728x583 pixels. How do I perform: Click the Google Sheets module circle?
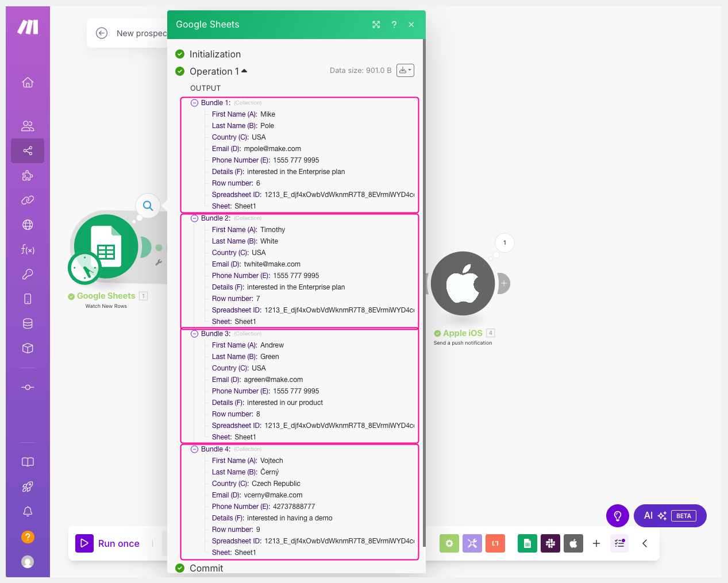pos(106,246)
